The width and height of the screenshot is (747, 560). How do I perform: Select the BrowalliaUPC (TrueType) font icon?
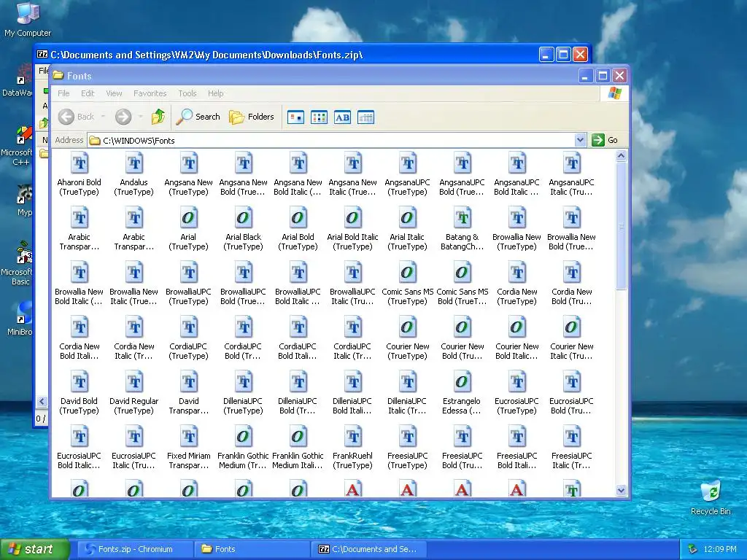click(x=189, y=273)
